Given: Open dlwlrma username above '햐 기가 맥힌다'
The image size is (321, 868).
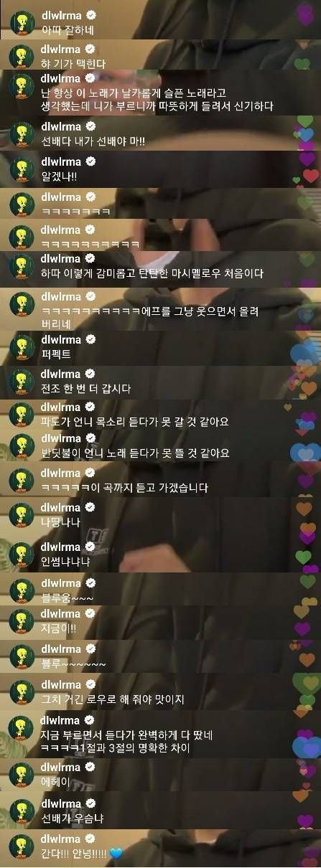Looking at the screenshot, I should 60,48.
